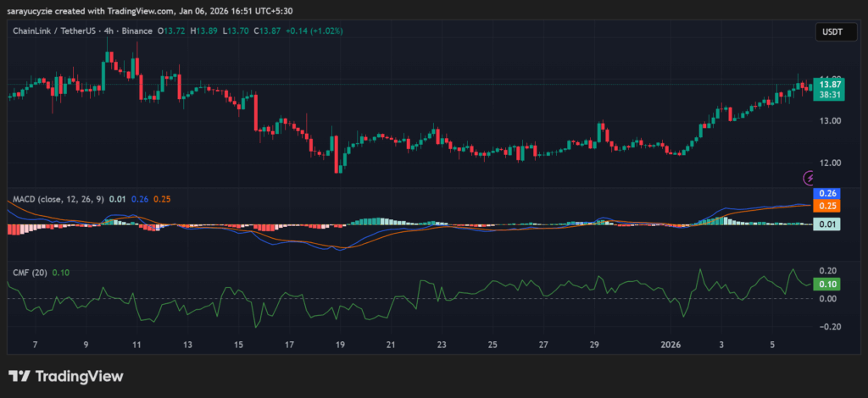Screen dimensions: 868x398
Task: Click the TradingView logo icon
Action: tap(21, 376)
